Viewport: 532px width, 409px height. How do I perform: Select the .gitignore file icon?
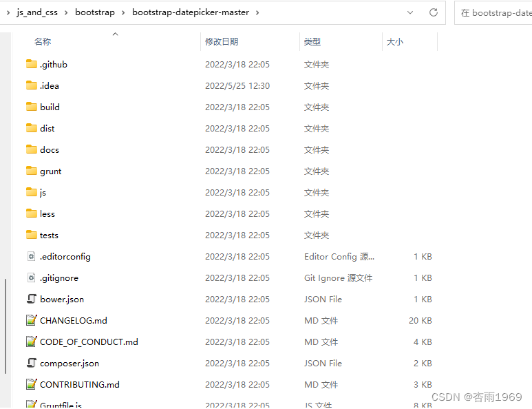[31, 278]
